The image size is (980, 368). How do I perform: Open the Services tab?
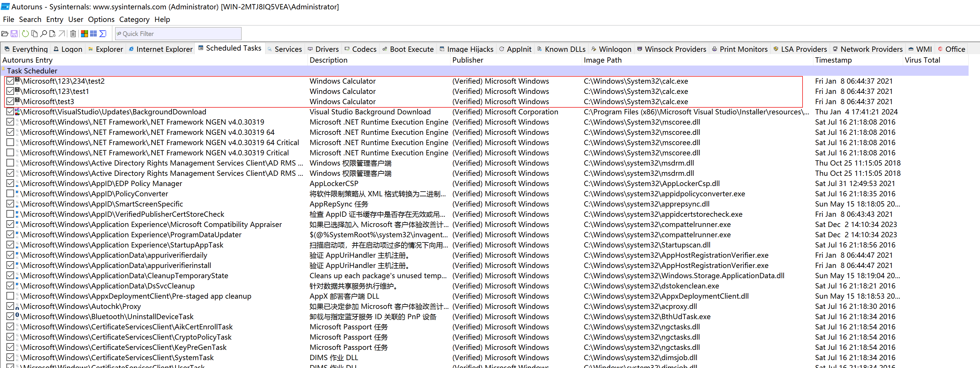284,49
